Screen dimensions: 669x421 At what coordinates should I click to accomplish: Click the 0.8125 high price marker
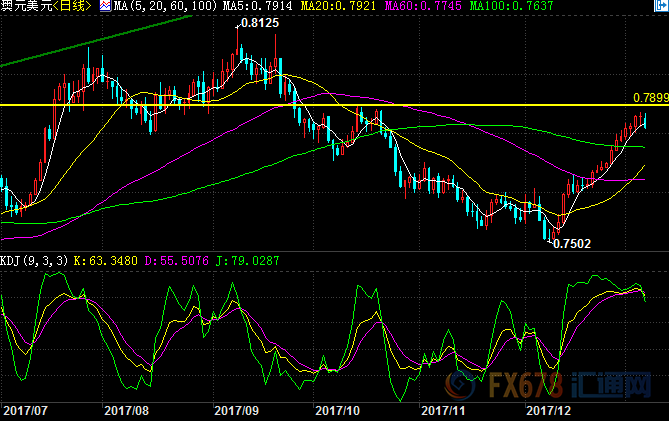(x=259, y=22)
